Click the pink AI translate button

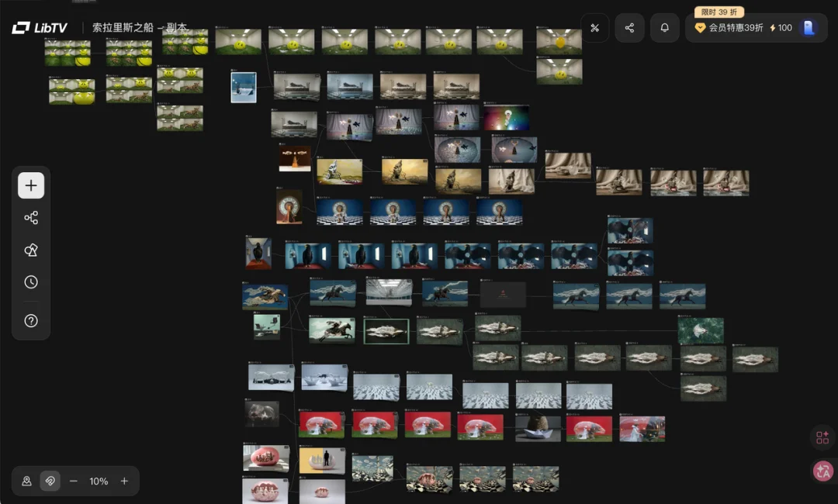[822, 470]
